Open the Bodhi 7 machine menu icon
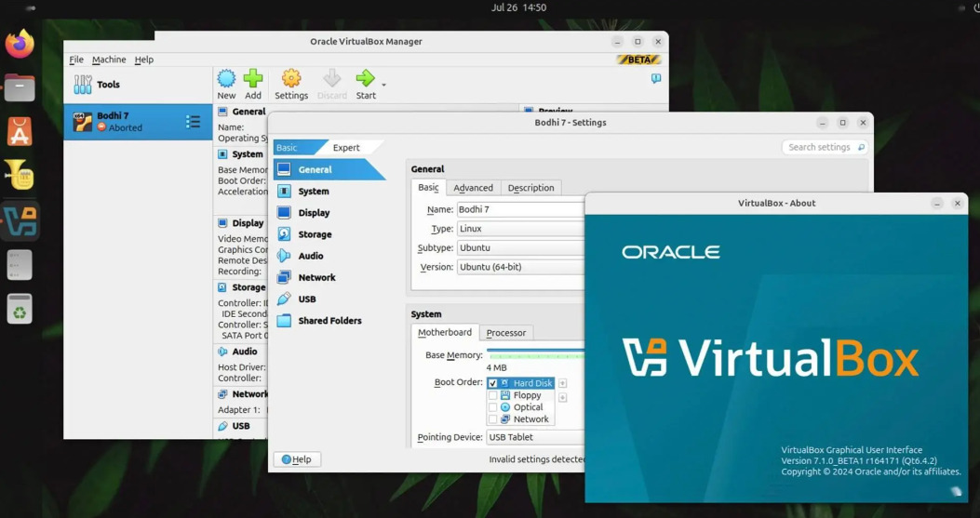 (x=193, y=122)
